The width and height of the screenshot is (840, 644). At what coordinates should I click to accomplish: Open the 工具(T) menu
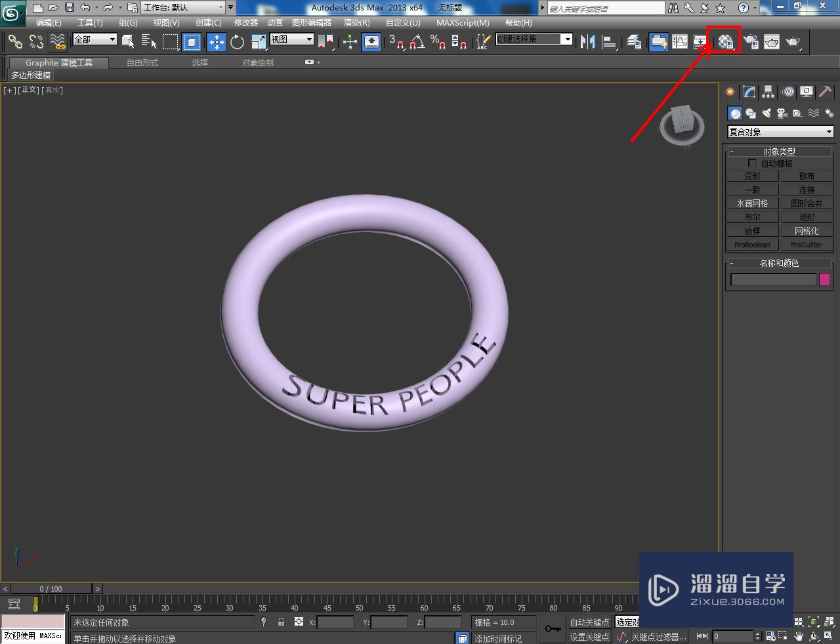(90, 22)
